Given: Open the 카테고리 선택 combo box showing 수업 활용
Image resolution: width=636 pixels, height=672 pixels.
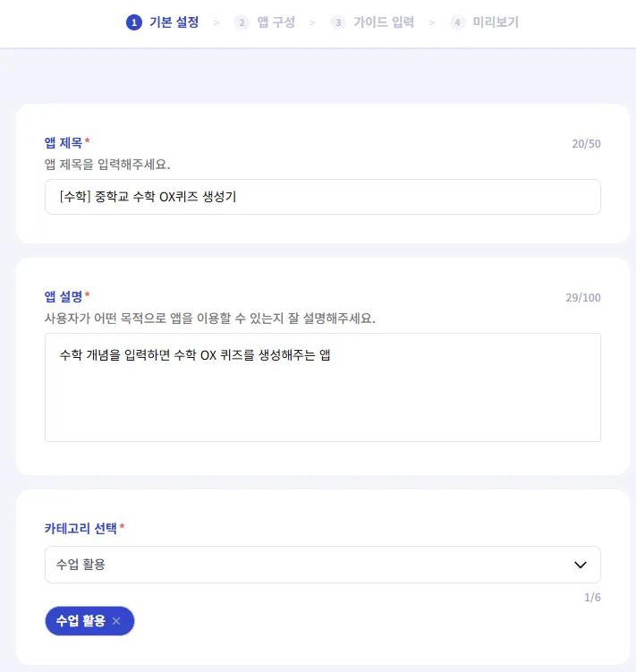Looking at the screenshot, I should pyautogui.click(x=304, y=565).
